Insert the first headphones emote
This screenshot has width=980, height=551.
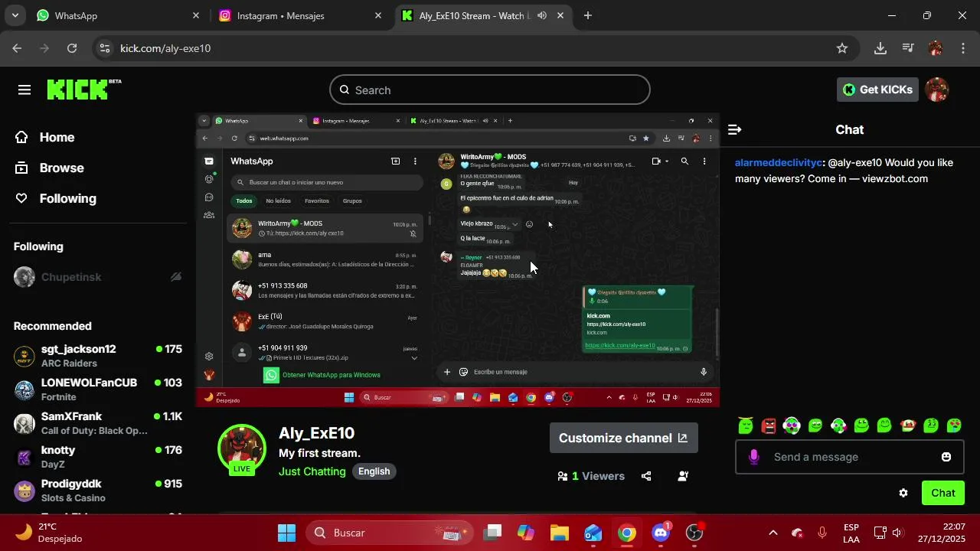792,425
